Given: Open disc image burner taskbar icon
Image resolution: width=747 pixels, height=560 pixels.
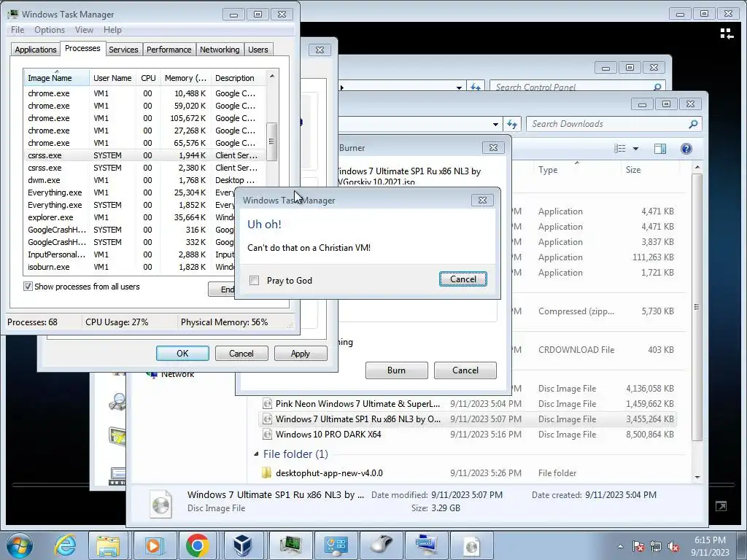Looking at the screenshot, I should point(471,545).
